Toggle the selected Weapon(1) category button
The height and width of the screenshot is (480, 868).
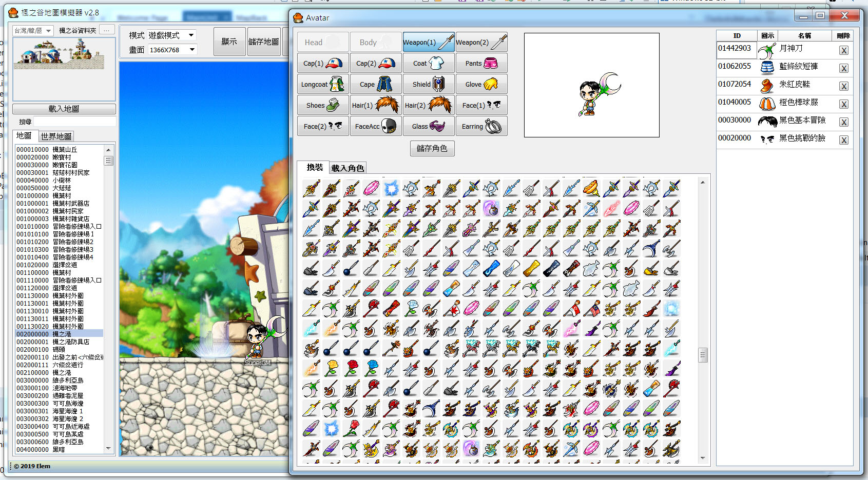click(429, 42)
